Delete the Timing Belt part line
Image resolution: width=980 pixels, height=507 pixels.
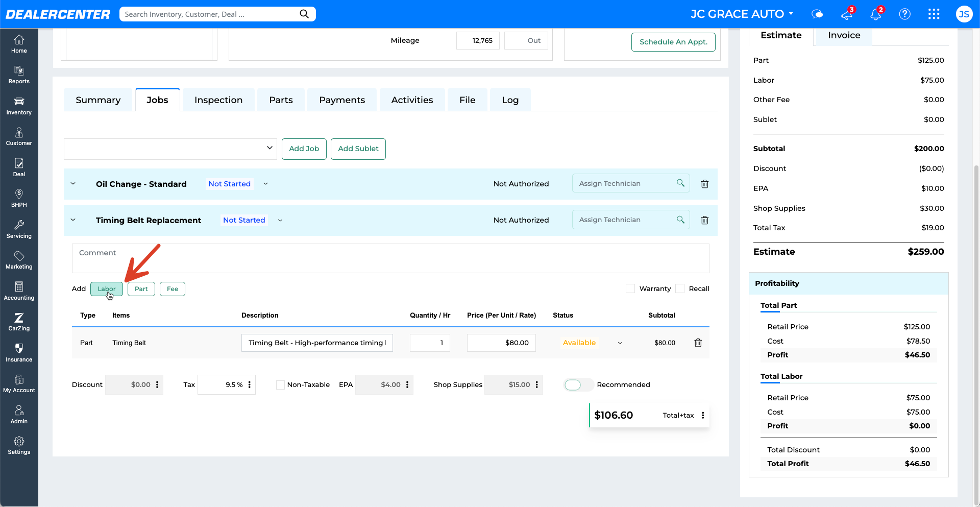click(698, 343)
